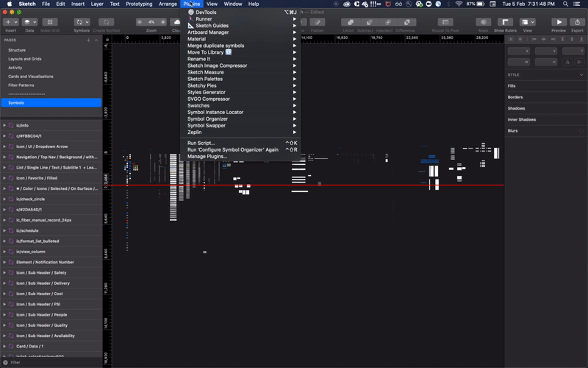Choose Manage Plugins… menu entry
Image resolution: width=588 pixels, height=368 pixels.
tap(240, 157)
